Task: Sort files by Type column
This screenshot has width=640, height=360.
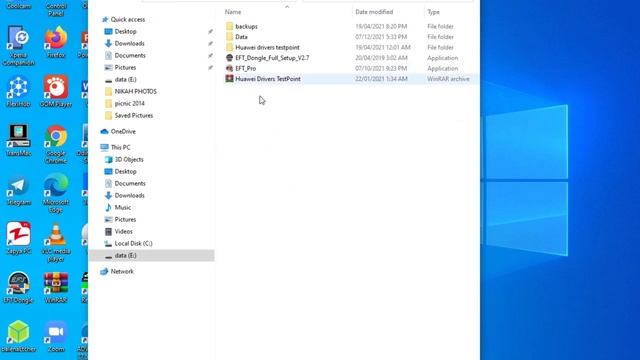Action: point(433,12)
